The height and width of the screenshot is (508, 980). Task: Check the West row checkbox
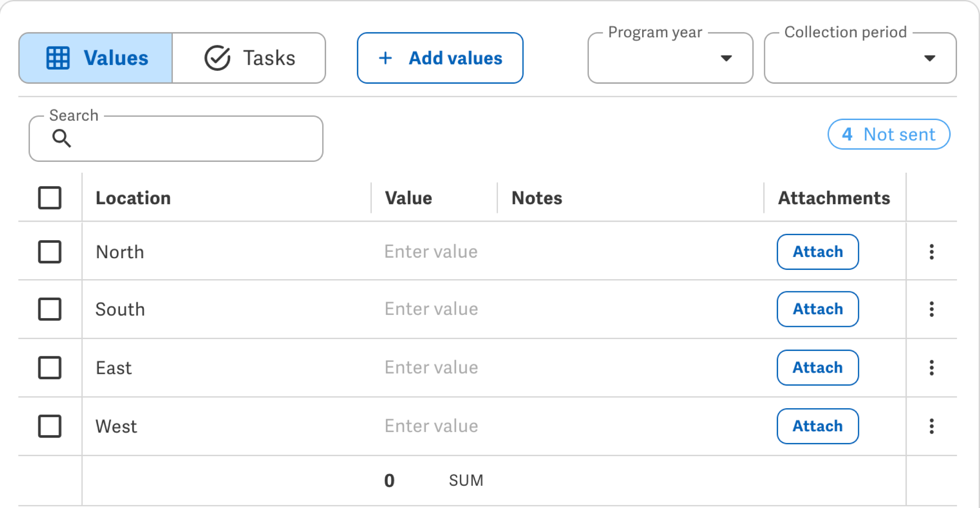[50, 426]
